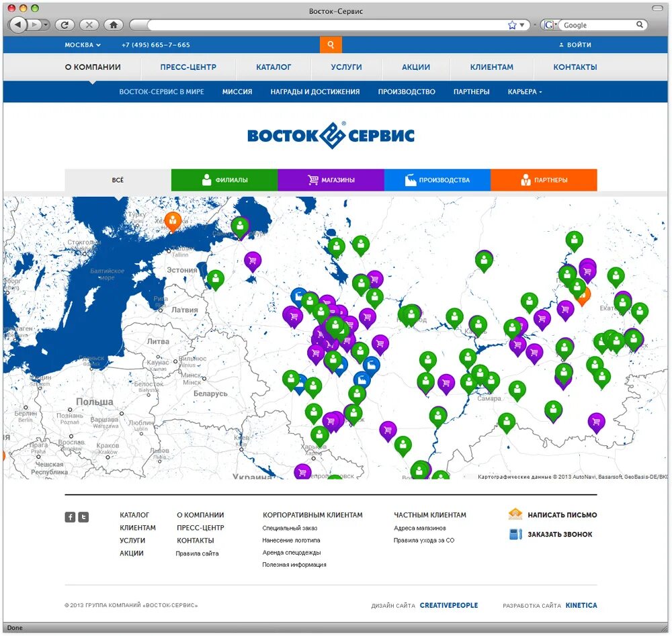Image resolution: width=672 pixels, height=636 pixels.
Task: Open the Клиентам menu item
Action: 492,66
